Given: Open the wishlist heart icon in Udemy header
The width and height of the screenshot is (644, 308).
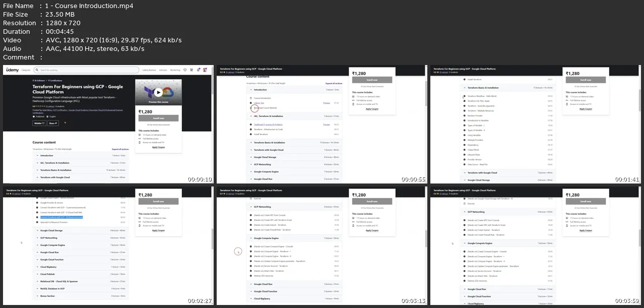Looking at the screenshot, I should click(x=185, y=70).
